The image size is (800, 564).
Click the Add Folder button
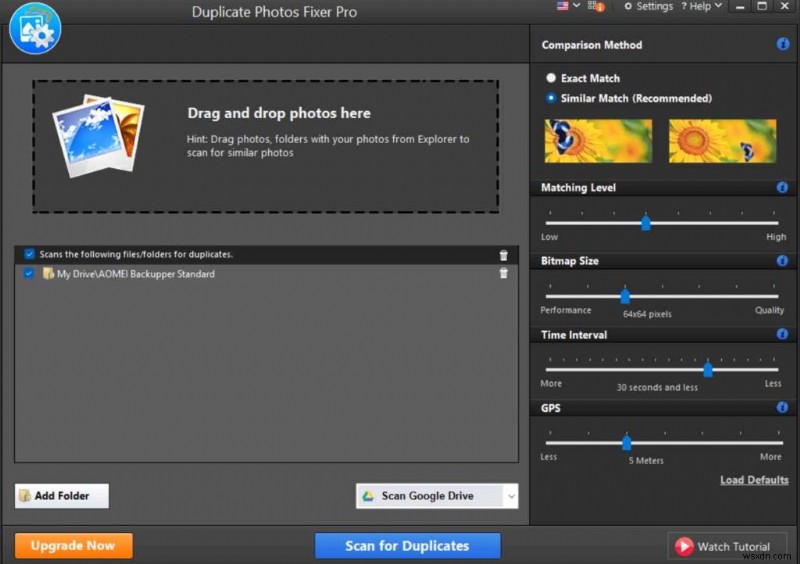62,496
